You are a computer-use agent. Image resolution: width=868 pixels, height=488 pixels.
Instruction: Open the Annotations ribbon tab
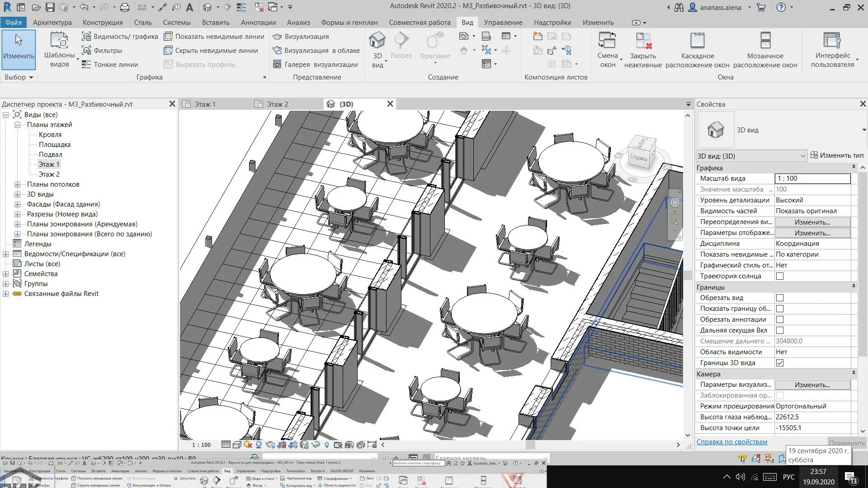[258, 22]
